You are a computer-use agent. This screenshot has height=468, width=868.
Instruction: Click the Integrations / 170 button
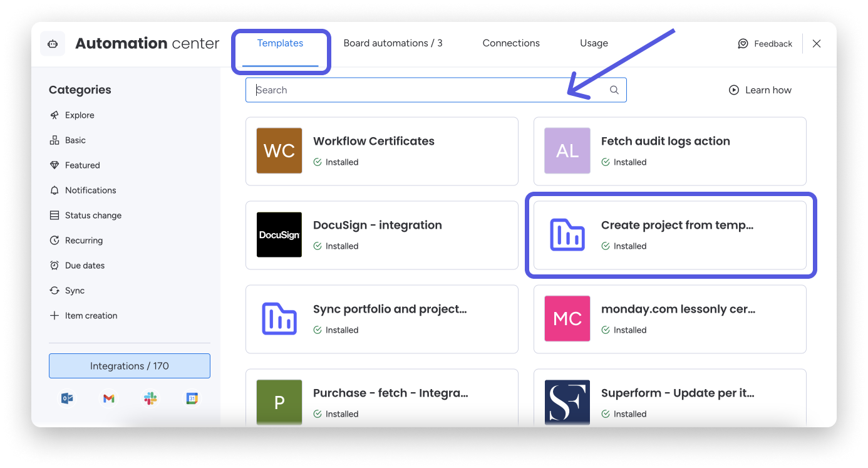click(129, 365)
